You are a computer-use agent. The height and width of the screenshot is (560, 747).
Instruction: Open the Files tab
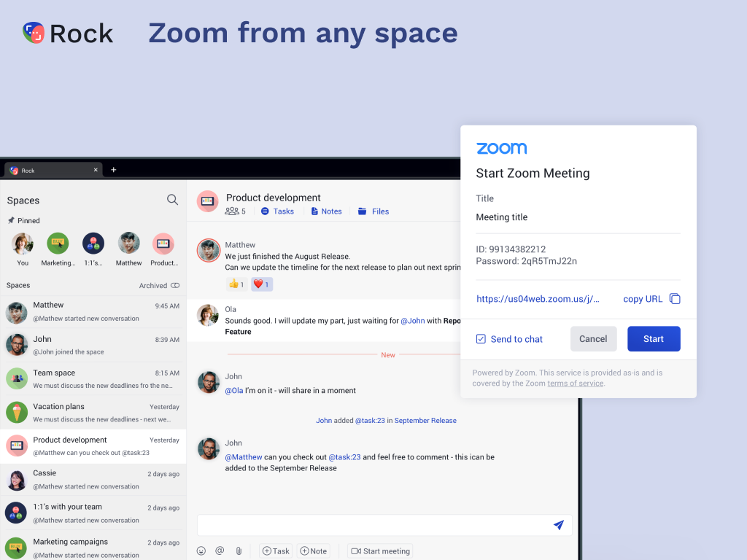[373, 211]
